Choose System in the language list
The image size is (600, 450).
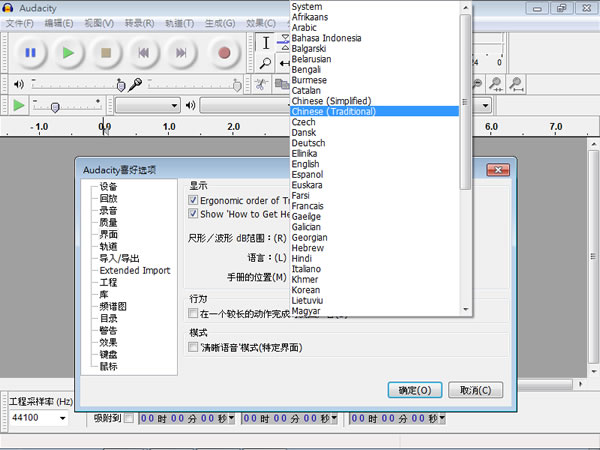pyautogui.click(x=307, y=7)
